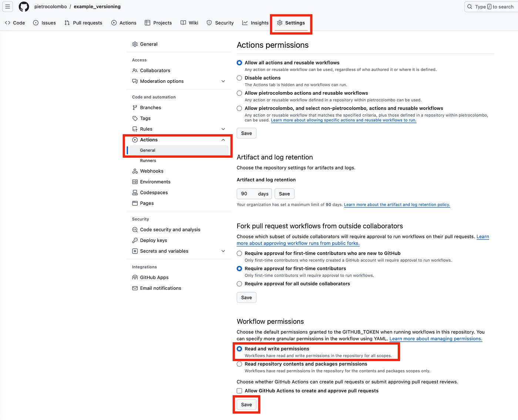Click the Email notifications envelope icon
The width and height of the screenshot is (518, 420).
click(135, 288)
